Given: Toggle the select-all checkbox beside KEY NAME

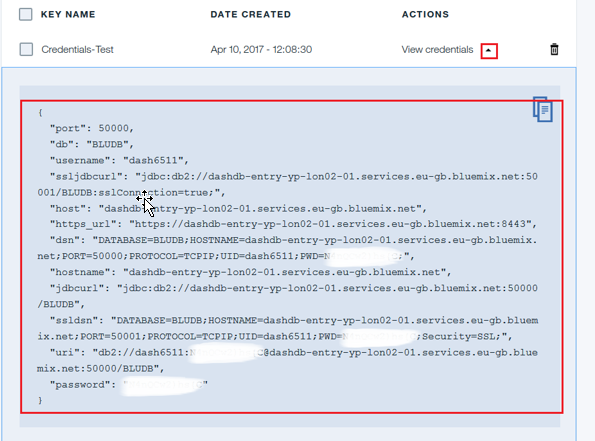Looking at the screenshot, I should click(26, 14).
